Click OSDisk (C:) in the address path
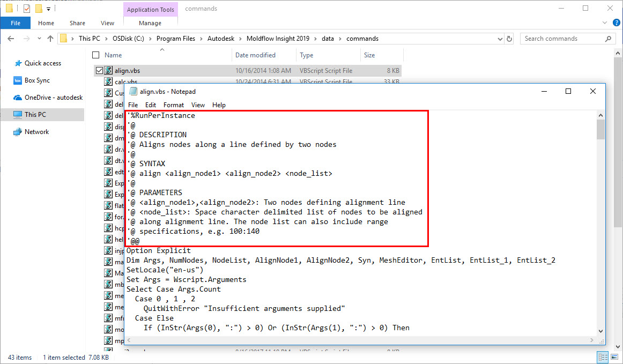The height and width of the screenshot is (364, 623). [128, 39]
